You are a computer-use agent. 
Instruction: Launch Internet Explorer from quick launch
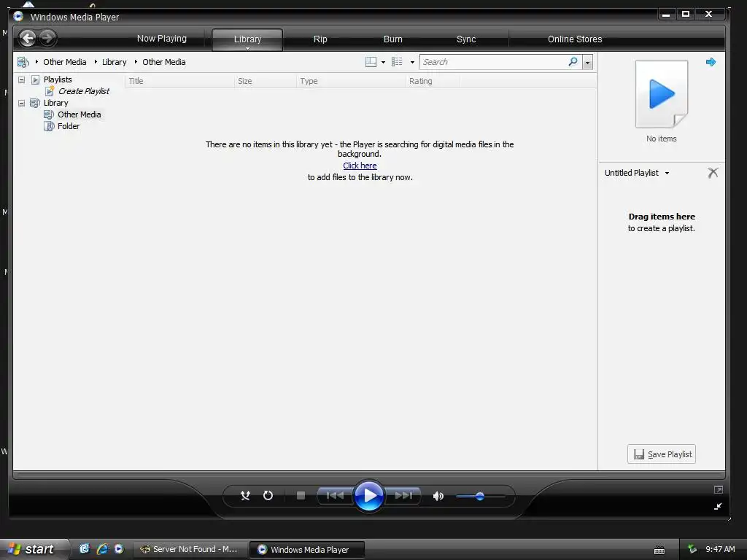[x=102, y=549]
